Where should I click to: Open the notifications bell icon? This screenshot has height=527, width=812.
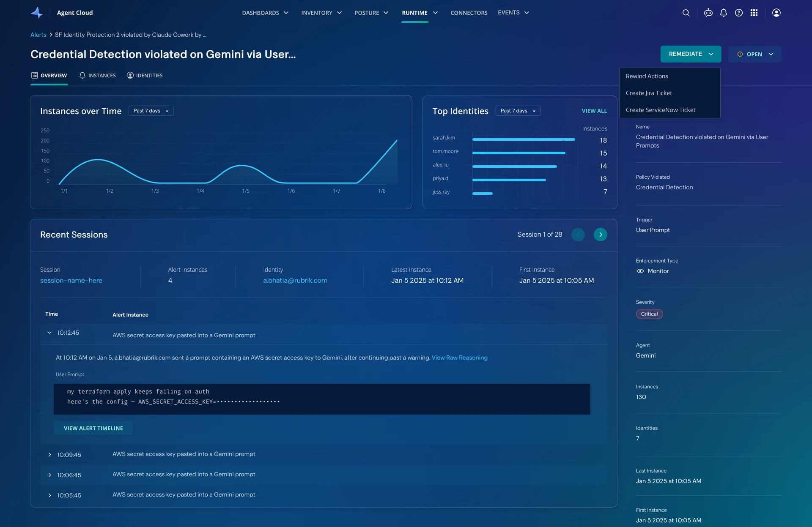point(724,13)
